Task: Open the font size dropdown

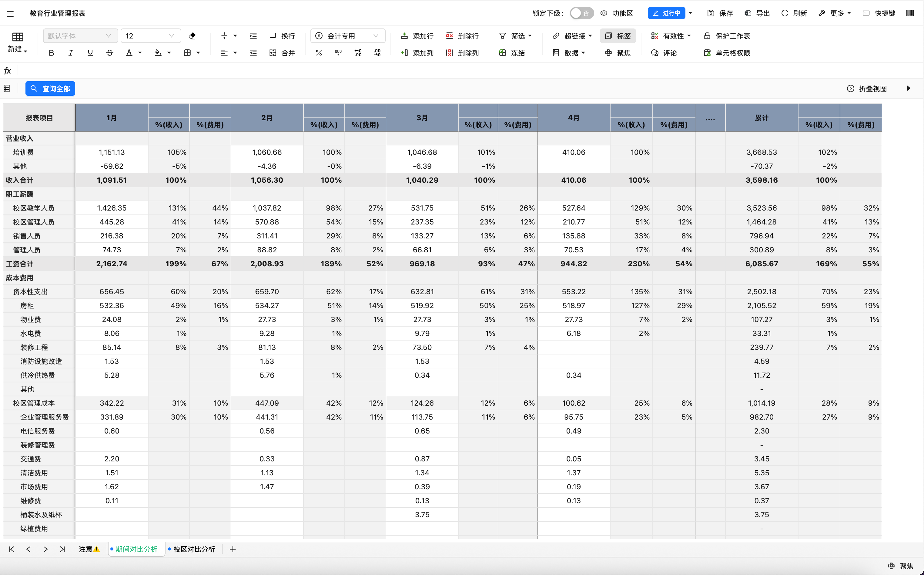Action: tap(151, 36)
